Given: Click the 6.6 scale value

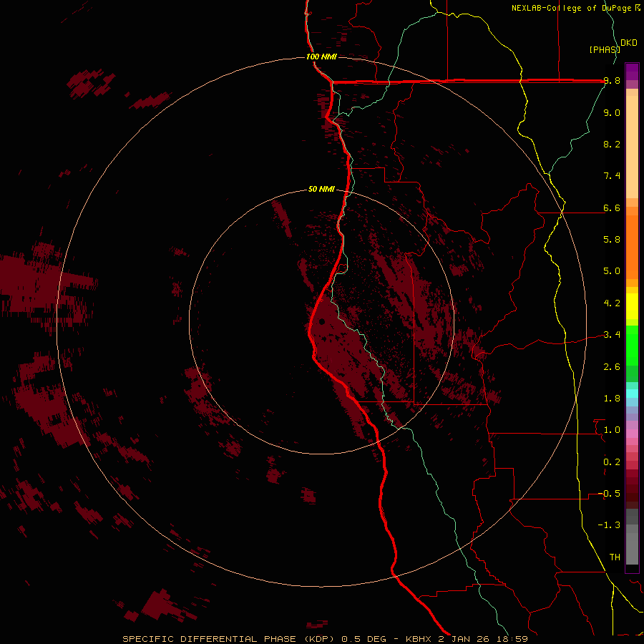Looking at the screenshot, I should [612, 208].
